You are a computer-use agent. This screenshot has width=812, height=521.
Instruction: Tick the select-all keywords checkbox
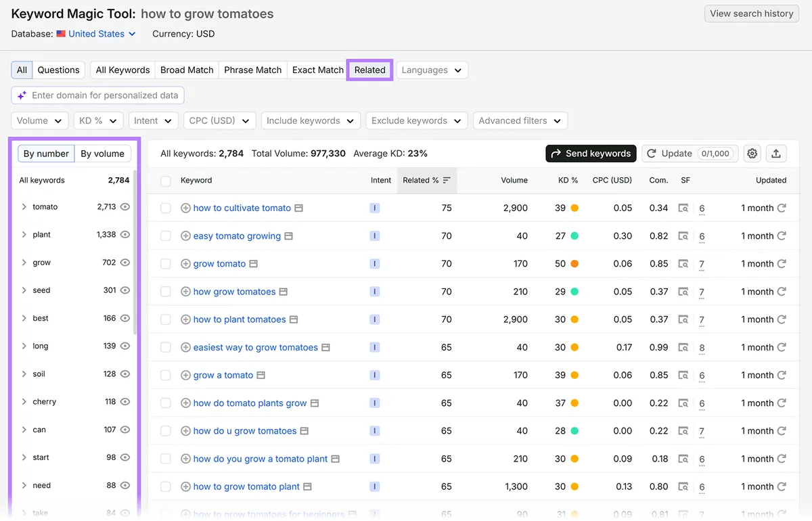[166, 181]
